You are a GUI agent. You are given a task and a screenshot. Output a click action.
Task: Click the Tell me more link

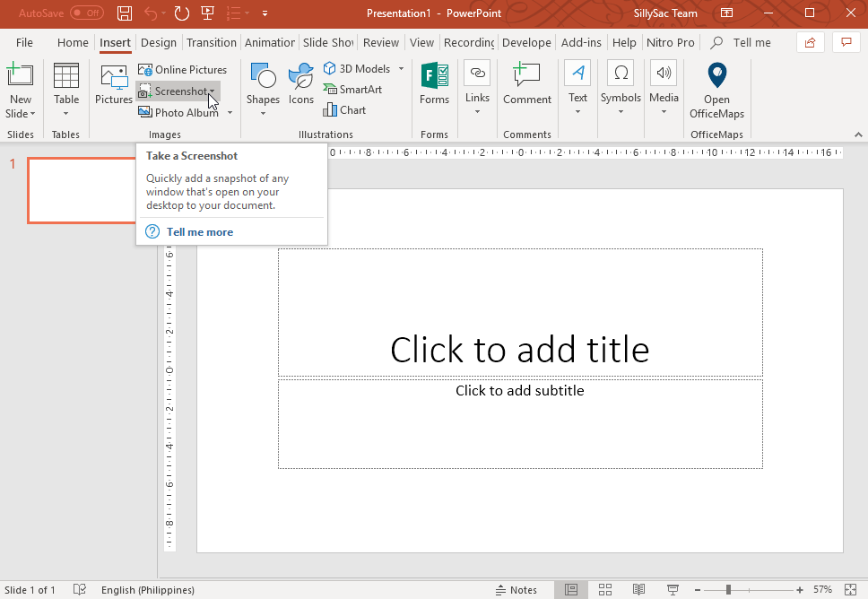[x=199, y=231]
